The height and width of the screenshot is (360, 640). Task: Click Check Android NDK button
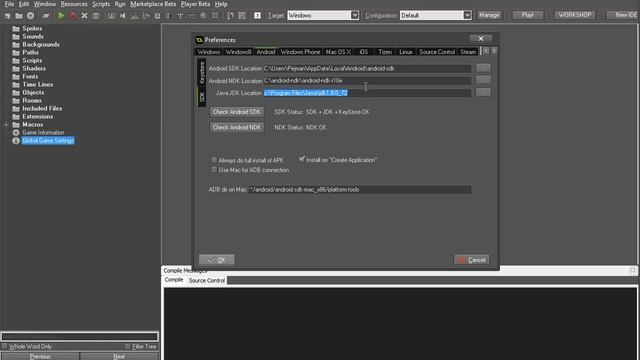tap(236, 127)
